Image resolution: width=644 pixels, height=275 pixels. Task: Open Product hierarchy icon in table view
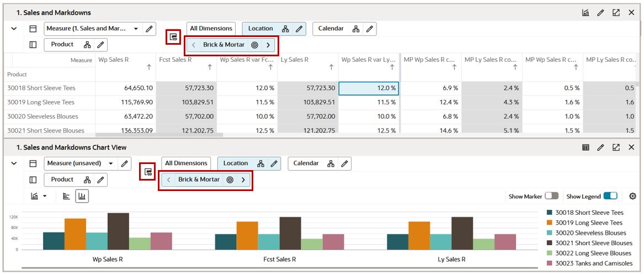tap(87, 44)
